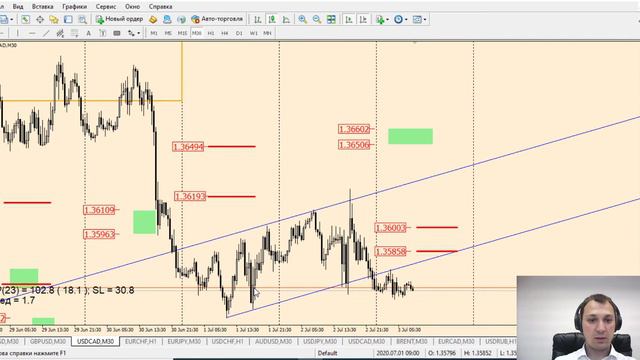
Task: Open the periods clock icon
Action: 398,19
